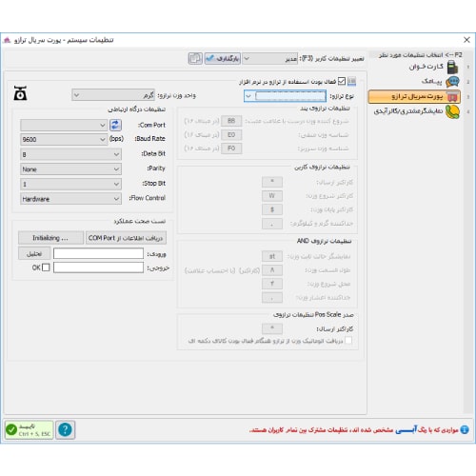Select the scale serial port sidebar item
The image size is (476, 476).
pos(414,96)
